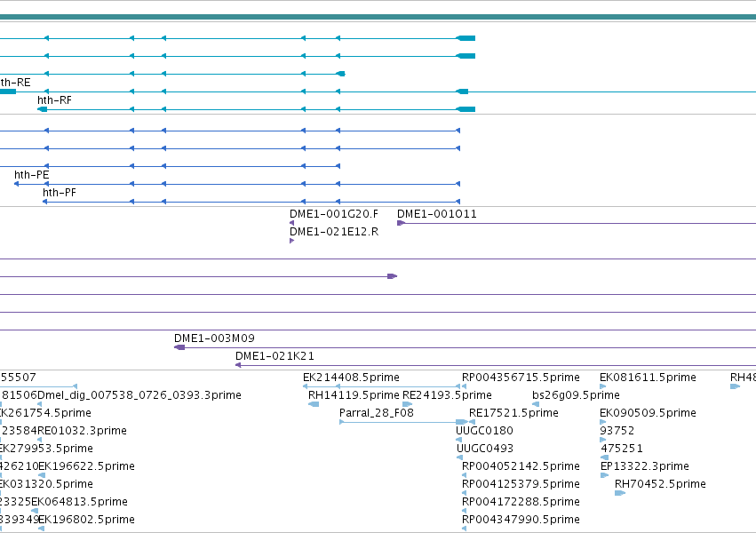Select the hth-PE protein label
Image resolution: width=756 pixels, height=533 pixels.
pos(31,174)
